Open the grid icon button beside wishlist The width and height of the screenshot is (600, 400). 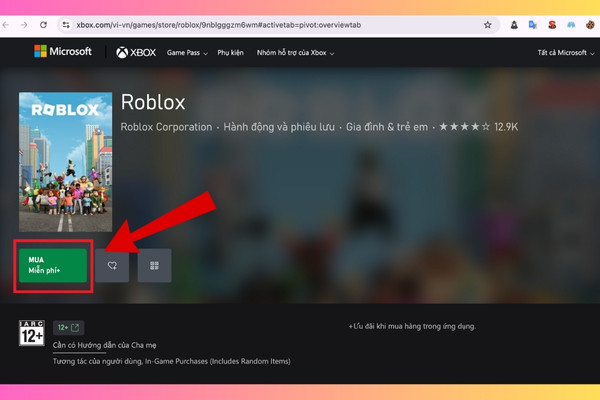click(x=154, y=266)
